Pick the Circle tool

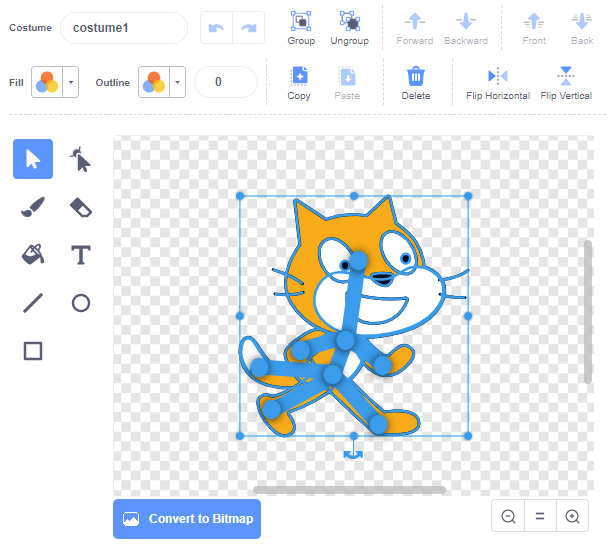[x=80, y=303]
